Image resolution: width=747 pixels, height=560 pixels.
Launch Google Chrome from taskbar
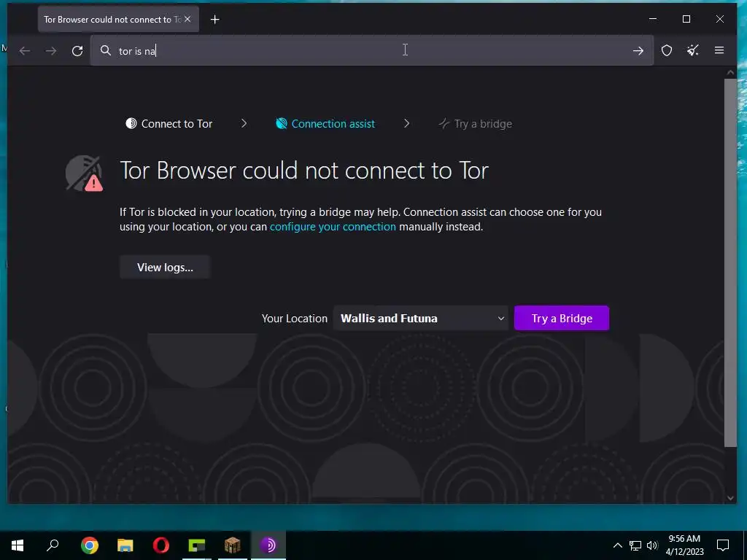[x=90, y=545]
